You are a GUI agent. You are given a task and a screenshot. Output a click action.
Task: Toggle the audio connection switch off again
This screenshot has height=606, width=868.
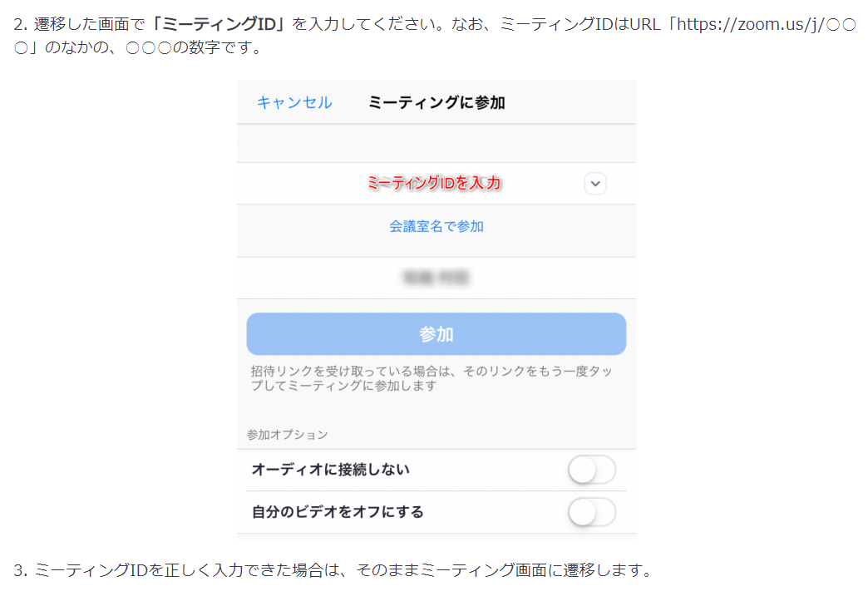[591, 470]
